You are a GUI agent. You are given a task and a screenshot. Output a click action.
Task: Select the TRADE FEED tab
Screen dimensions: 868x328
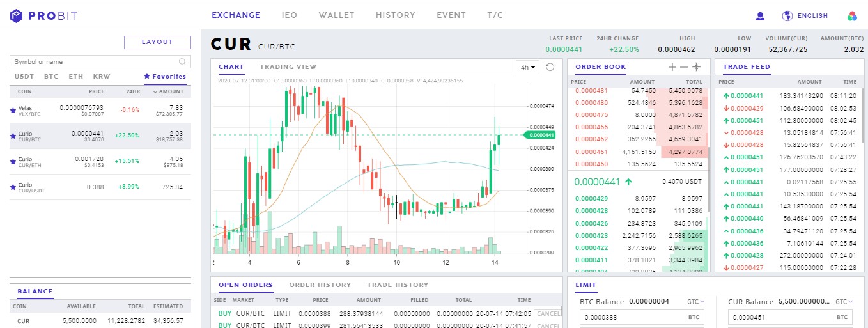(747, 66)
